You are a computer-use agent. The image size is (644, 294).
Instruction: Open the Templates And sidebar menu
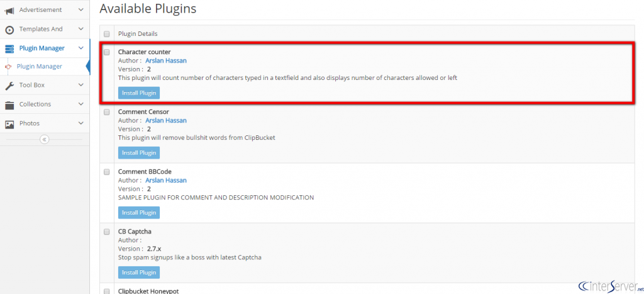[x=45, y=29]
